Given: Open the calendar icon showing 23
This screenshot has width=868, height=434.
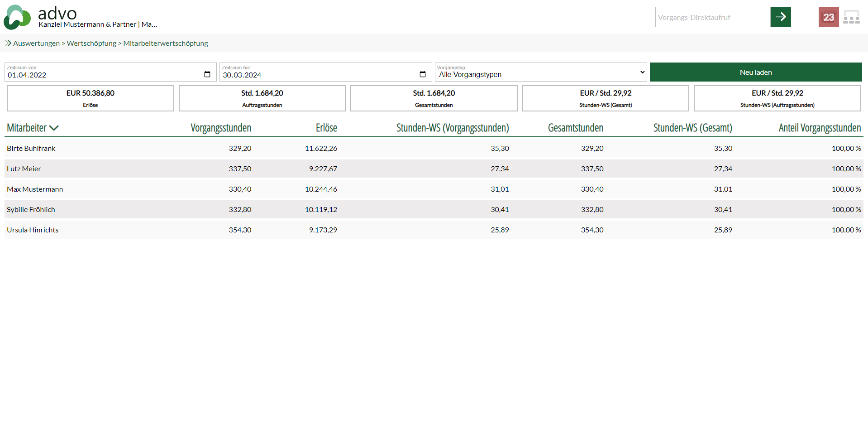Looking at the screenshot, I should 828,17.
